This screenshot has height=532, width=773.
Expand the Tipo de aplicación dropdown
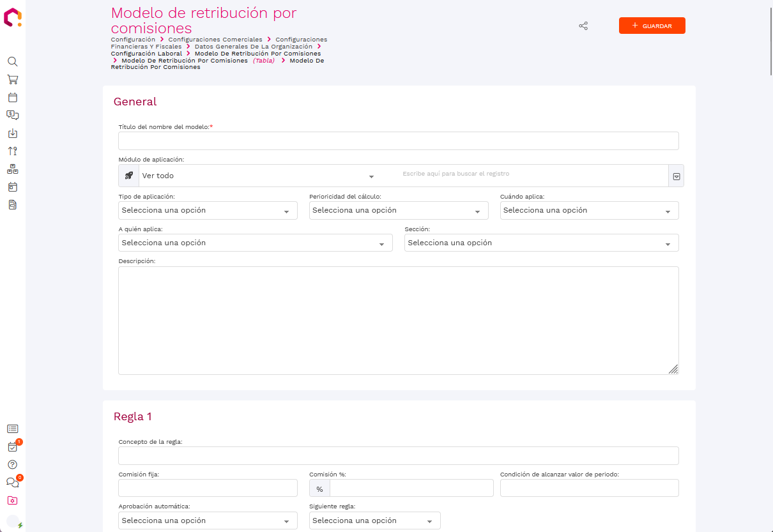pyautogui.click(x=208, y=211)
